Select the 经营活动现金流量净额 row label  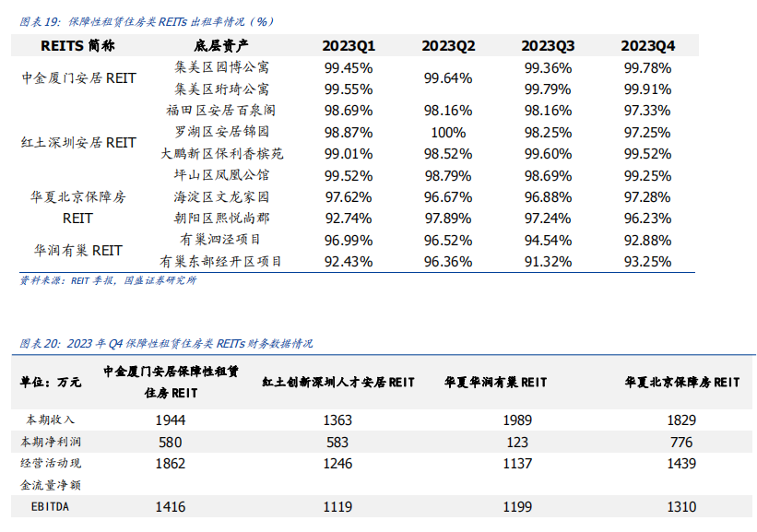tap(51, 474)
